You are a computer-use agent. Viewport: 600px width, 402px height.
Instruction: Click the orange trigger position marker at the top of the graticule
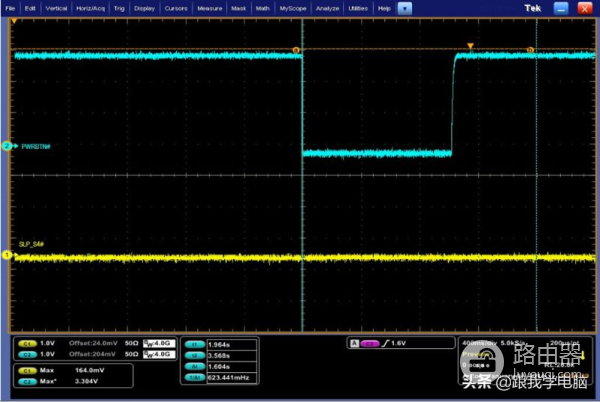click(x=470, y=45)
